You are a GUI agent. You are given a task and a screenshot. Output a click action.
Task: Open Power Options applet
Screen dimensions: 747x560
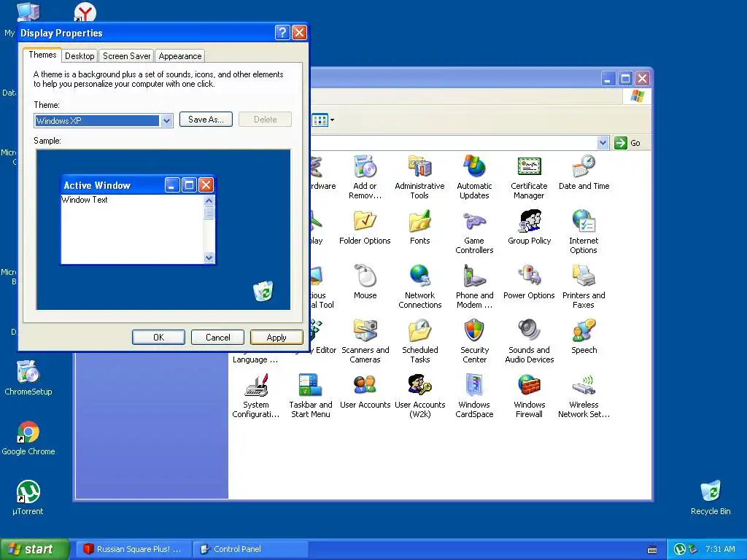529,276
